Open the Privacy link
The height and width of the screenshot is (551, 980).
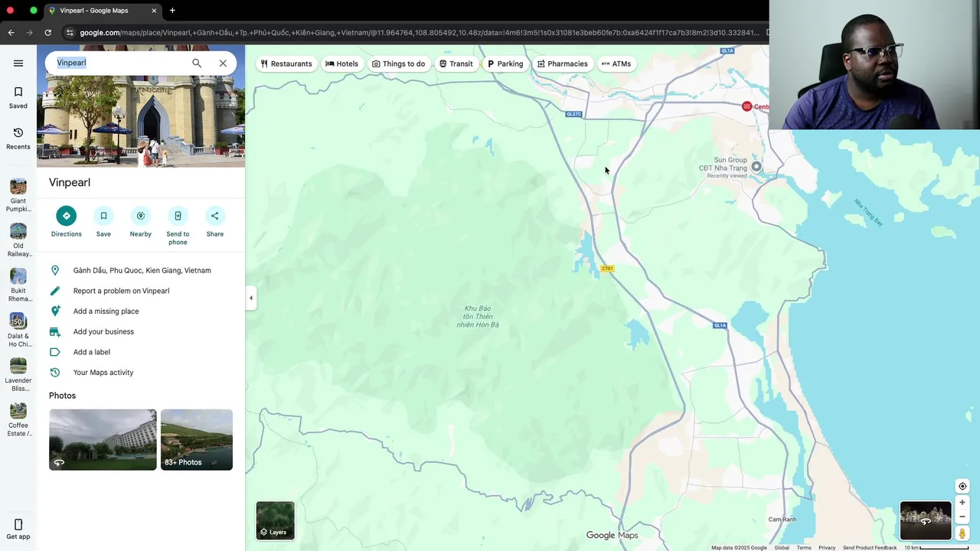(827, 547)
